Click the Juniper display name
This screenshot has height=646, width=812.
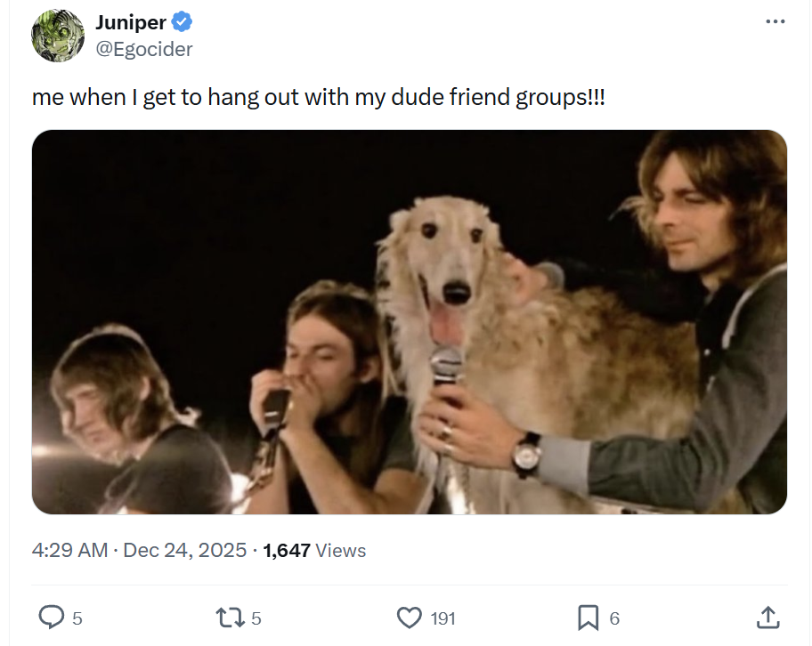pos(131,22)
